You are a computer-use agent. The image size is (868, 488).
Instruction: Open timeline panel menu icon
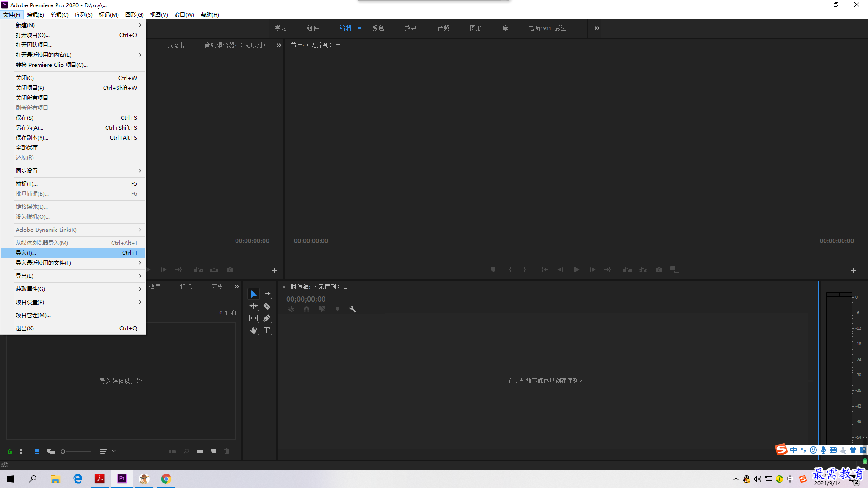[x=345, y=287]
